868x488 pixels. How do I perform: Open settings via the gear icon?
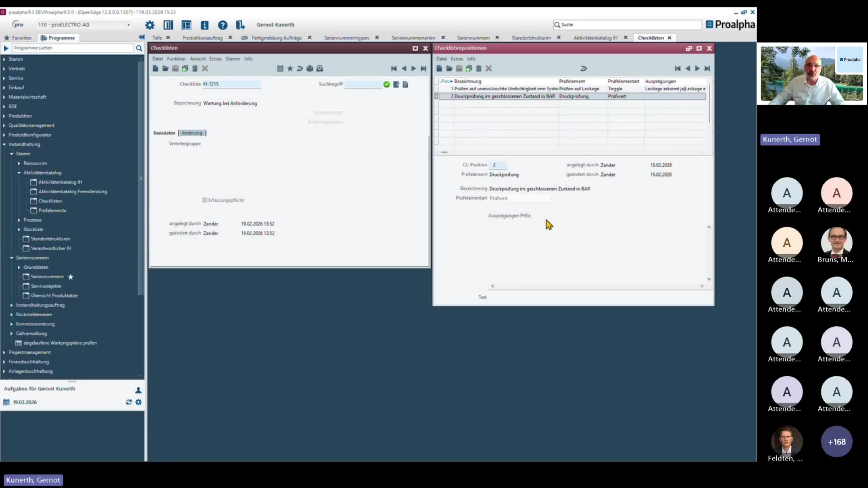(150, 25)
